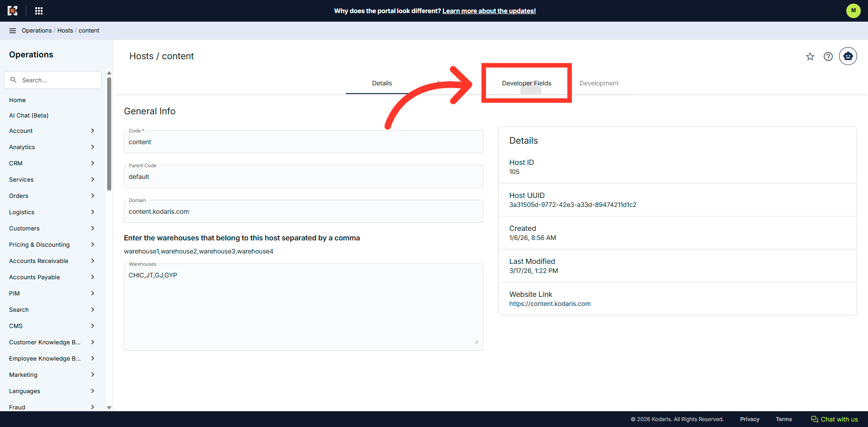Open the Terms footer link
The width and height of the screenshot is (868, 427).
784,419
